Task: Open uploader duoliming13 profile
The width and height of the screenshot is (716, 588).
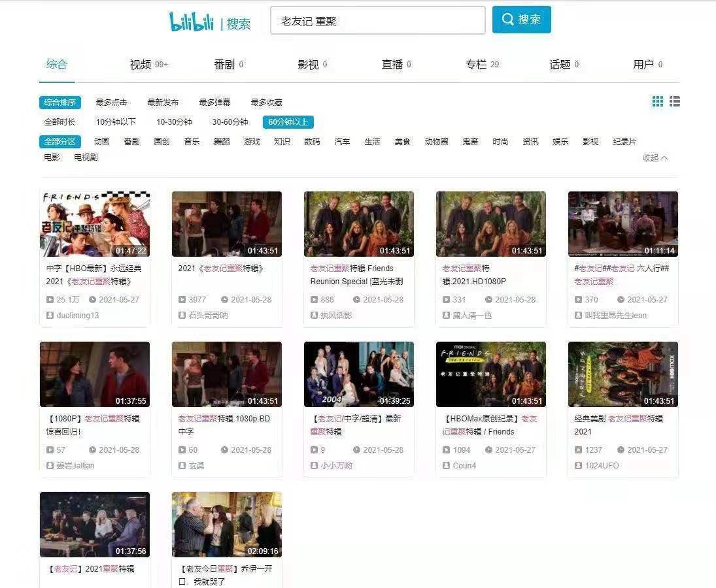Action: pos(78,315)
